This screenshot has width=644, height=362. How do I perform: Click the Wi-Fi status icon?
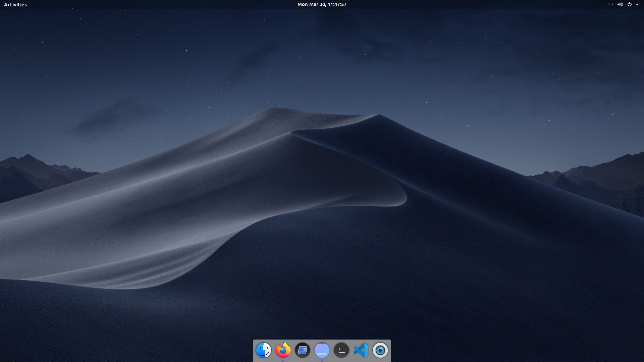point(611,4)
